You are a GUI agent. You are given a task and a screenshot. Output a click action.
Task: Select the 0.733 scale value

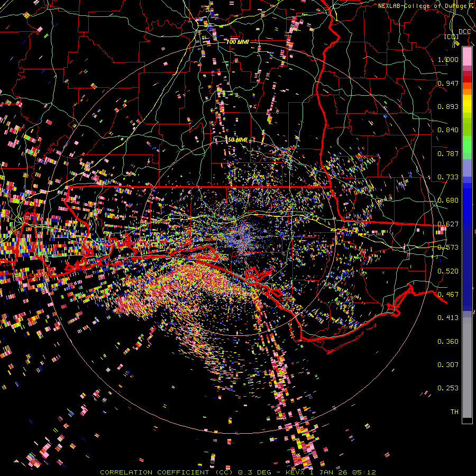pos(448,177)
